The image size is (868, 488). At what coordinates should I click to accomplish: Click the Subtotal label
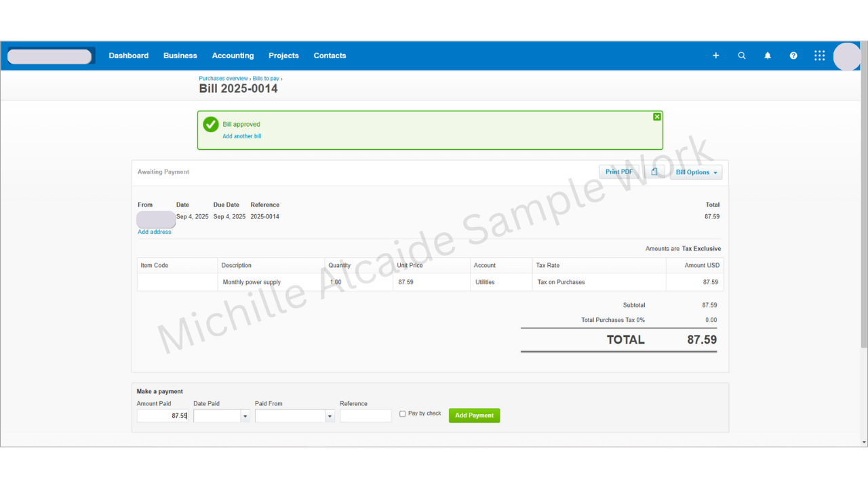point(634,305)
